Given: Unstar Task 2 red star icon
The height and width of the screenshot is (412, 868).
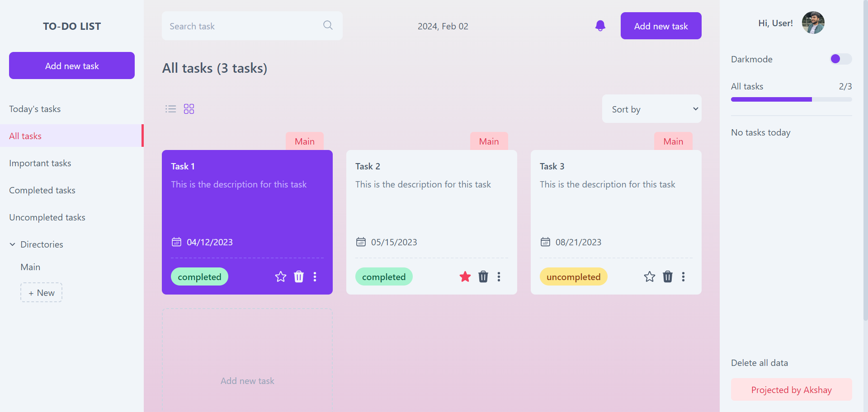Looking at the screenshot, I should point(465,276).
